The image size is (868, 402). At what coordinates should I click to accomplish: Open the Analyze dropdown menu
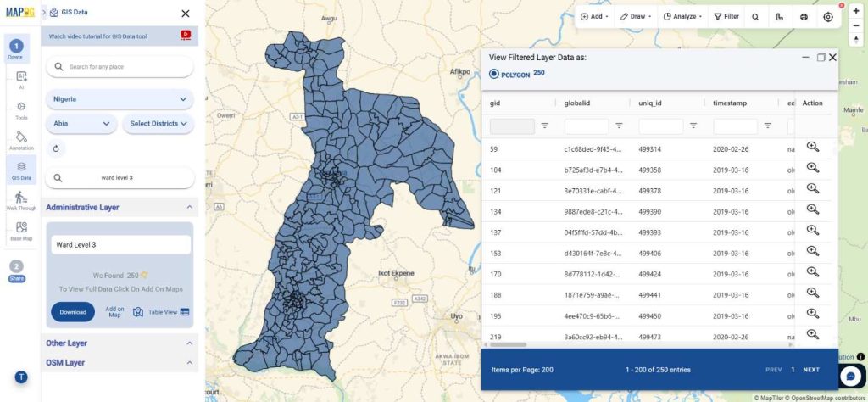[x=683, y=17]
